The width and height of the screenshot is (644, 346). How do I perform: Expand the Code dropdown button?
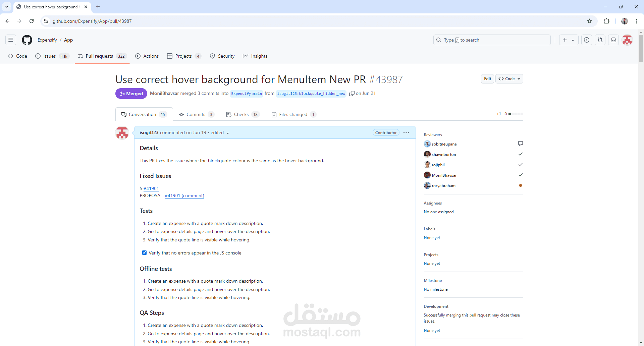[509, 79]
